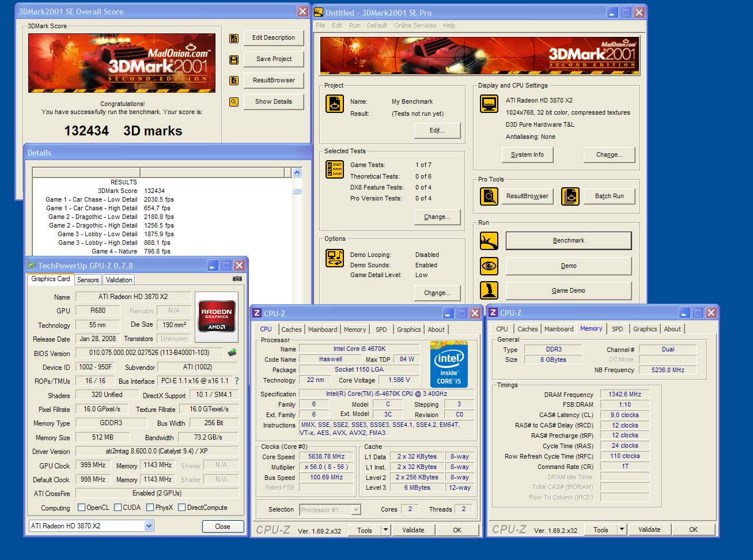
Task: Click the left CPU-Z window title icon
Action: (258, 313)
